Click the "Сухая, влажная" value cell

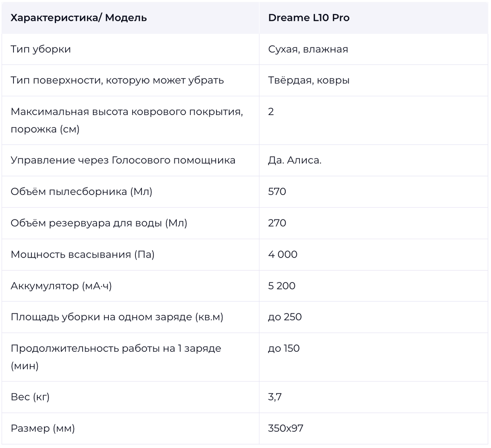(x=308, y=49)
